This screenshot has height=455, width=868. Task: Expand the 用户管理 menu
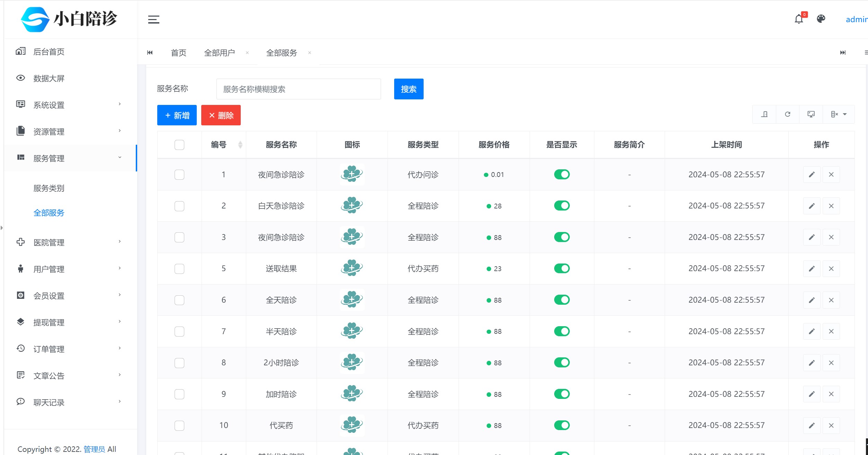coord(71,269)
